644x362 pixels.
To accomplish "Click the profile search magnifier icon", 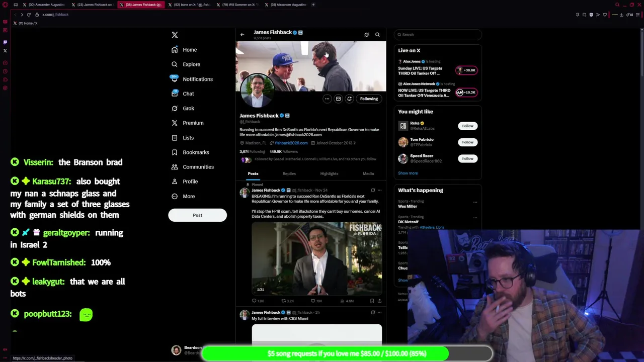I will click(x=377, y=35).
